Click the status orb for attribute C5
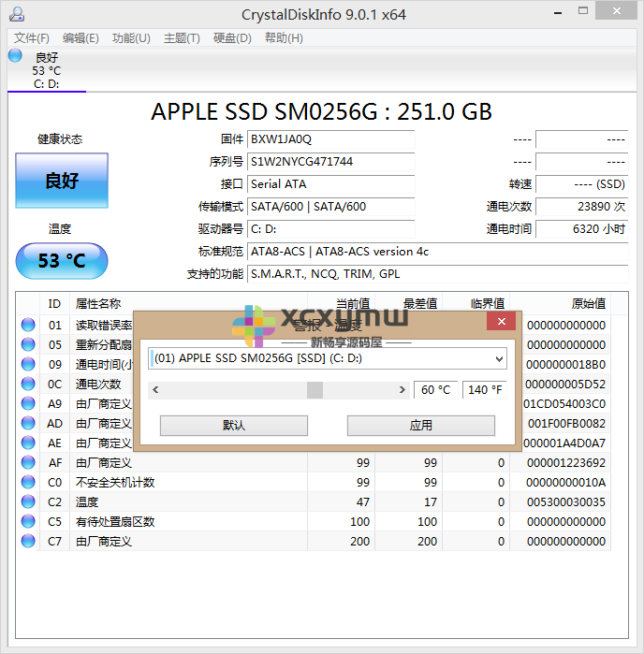Viewport: 644px width, 654px height. pyautogui.click(x=28, y=521)
